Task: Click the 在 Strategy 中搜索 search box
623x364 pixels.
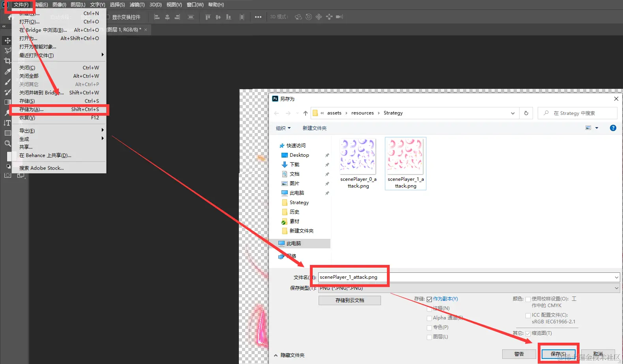Action: pos(578,113)
